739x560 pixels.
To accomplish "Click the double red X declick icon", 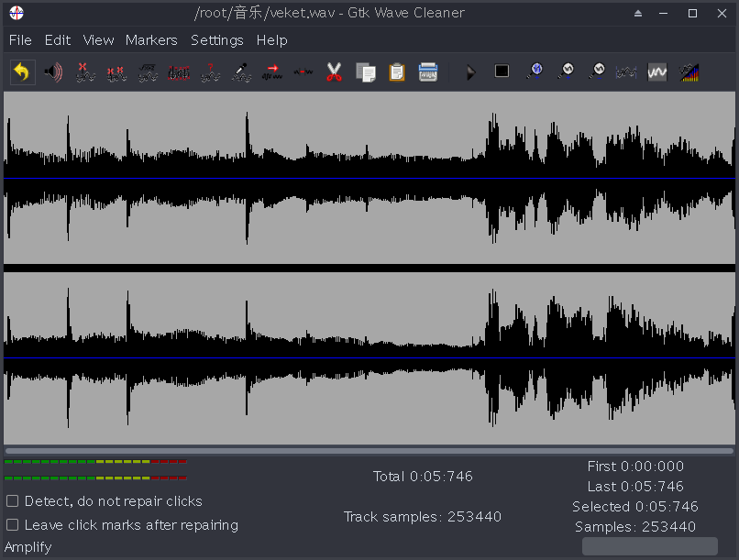I will click(x=116, y=72).
